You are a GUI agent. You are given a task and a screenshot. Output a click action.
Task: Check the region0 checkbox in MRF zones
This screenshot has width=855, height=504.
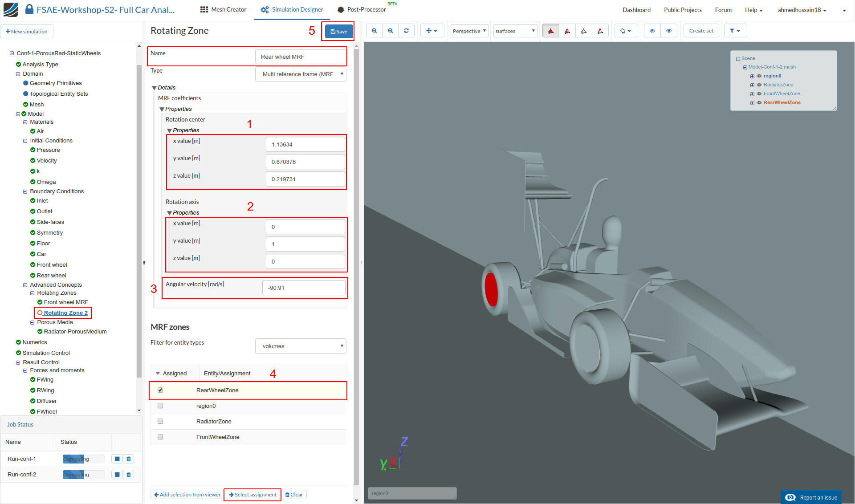click(160, 406)
